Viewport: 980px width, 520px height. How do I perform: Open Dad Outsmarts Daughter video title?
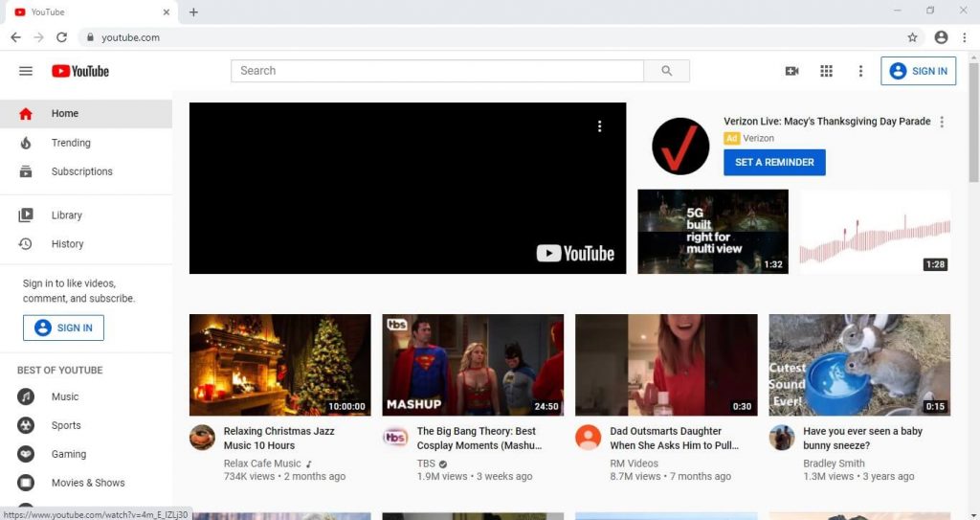pyautogui.click(x=674, y=438)
